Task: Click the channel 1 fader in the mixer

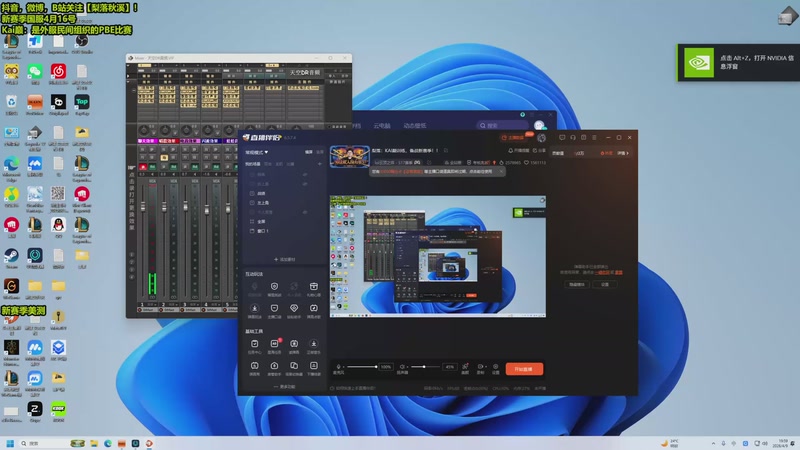Action: click(143, 207)
